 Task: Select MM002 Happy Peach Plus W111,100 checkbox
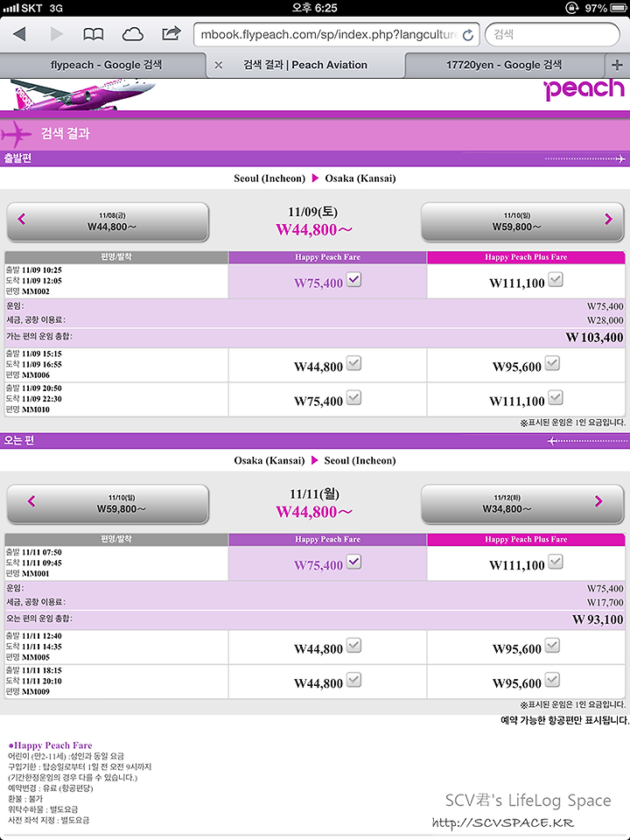tap(556, 279)
